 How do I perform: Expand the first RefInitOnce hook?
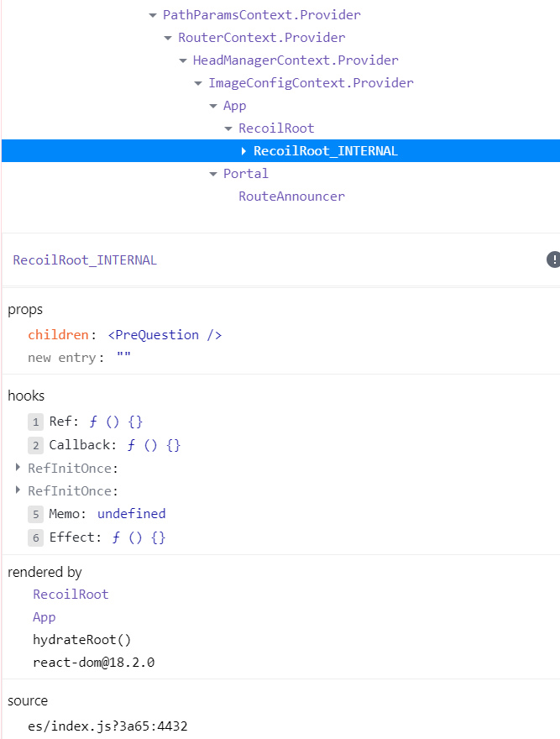(x=18, y=467)
